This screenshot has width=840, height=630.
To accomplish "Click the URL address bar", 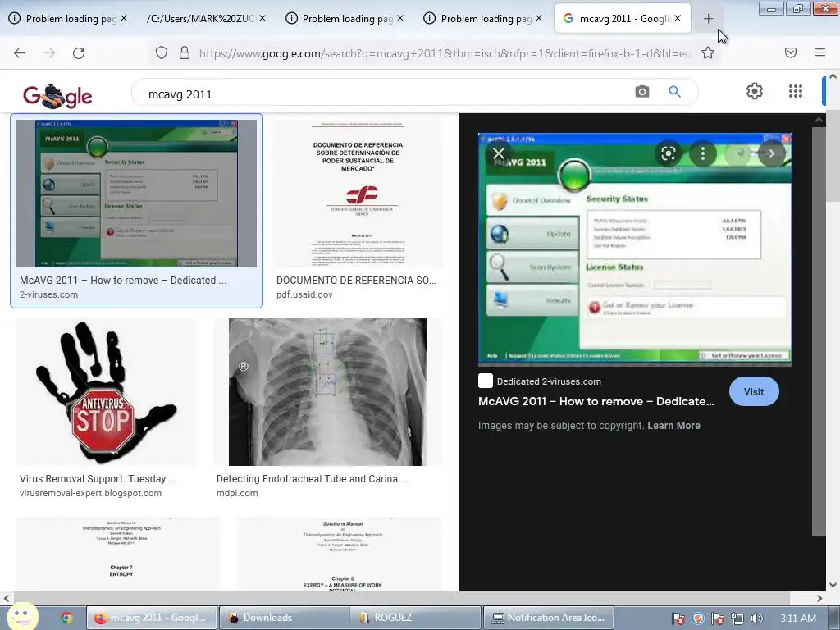I will pyautogui.click(x=445, y=53).
